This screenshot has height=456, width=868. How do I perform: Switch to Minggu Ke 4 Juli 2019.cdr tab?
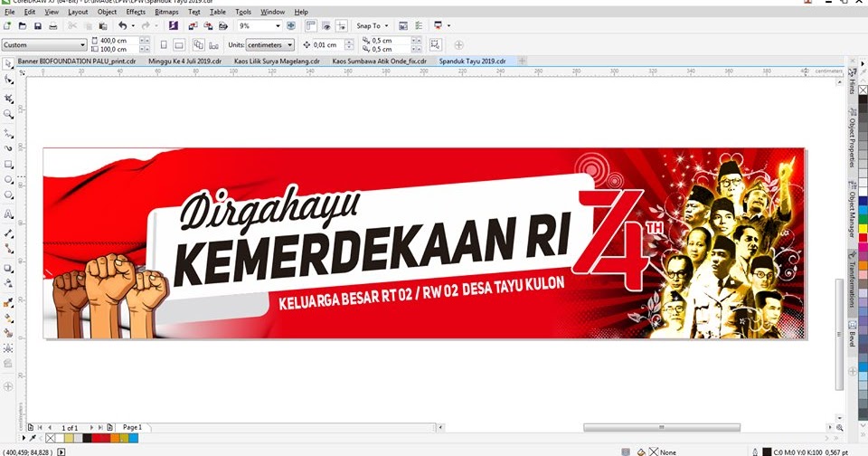[x=184, y=61]
